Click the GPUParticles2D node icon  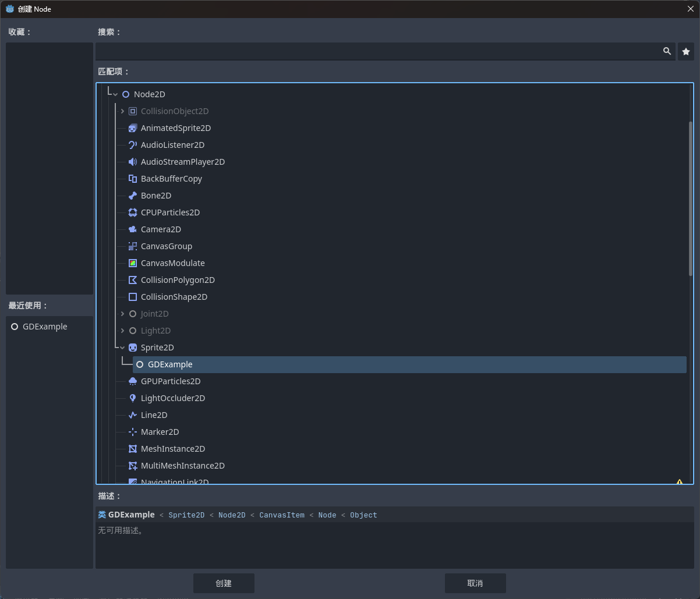pos(133,381)
